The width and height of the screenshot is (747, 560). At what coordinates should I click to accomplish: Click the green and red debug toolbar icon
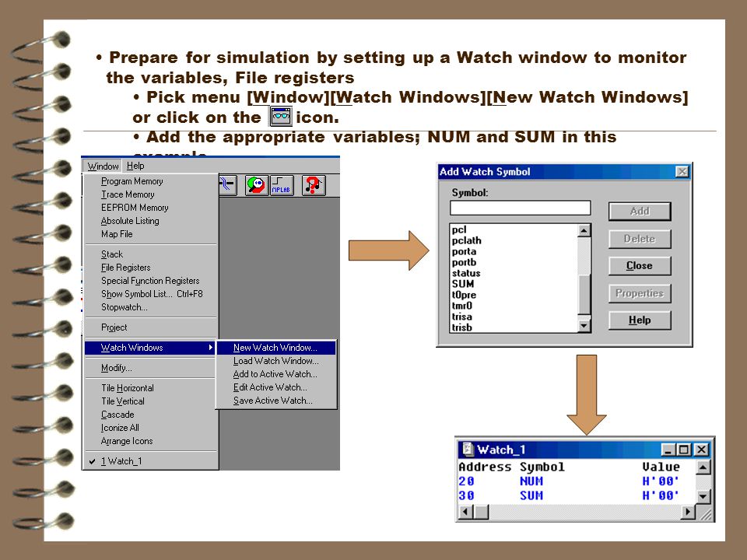click(x=256, y=185)
